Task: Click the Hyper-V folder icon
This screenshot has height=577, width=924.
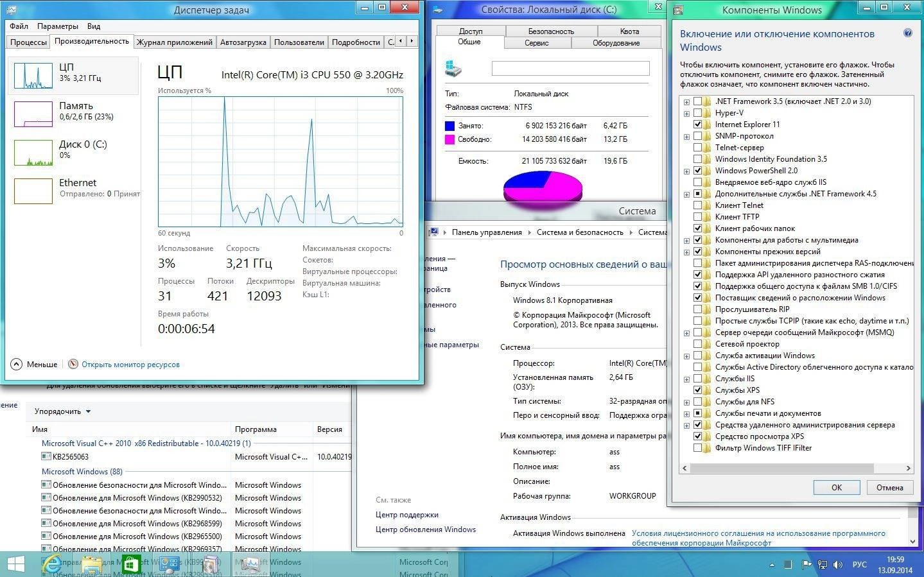Action: (x=707, y=113)
